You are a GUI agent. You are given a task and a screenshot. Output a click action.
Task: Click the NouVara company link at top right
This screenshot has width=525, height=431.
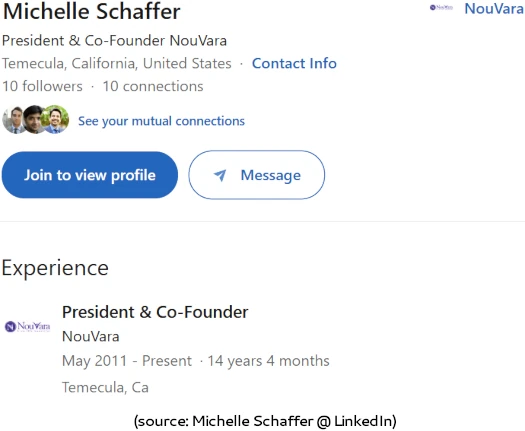[494, 9]
